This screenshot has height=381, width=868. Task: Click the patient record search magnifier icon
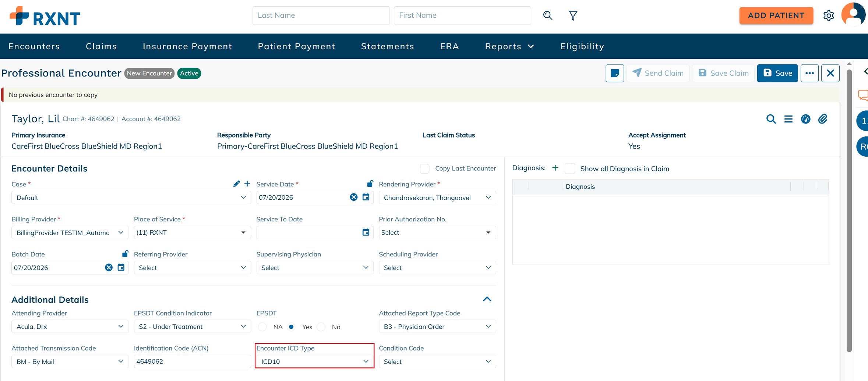tap(771, 119)
